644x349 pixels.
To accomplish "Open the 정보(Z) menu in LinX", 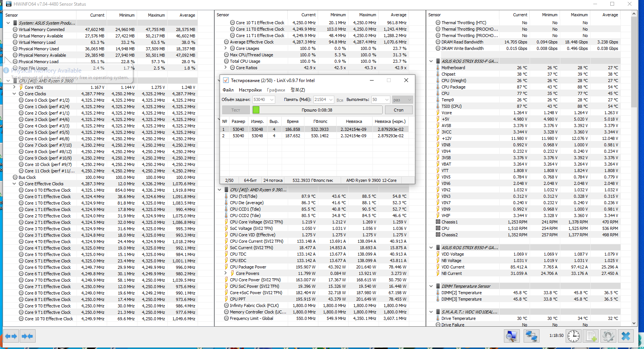I will [x=298, y=90].
